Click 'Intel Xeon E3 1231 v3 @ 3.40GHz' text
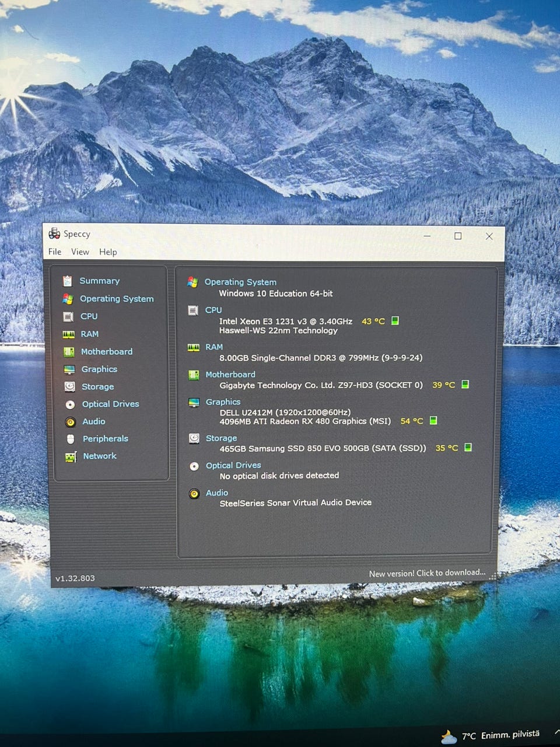The height and width of the screenshot is (747, 560). (x=286, y=321)
